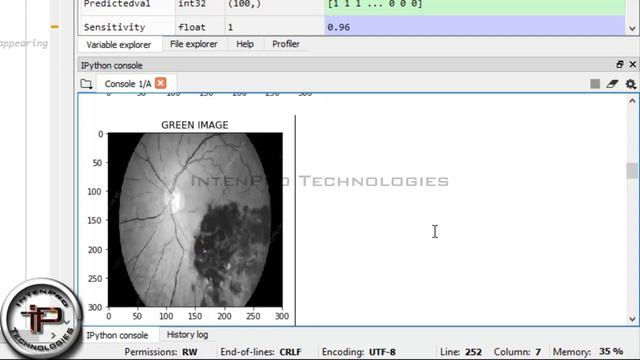Image resolution: width=640 pixels, height=360 pixels.
Task: Switch to the Profiler tab
Action: pyautogui.click(x=286, y=44)
